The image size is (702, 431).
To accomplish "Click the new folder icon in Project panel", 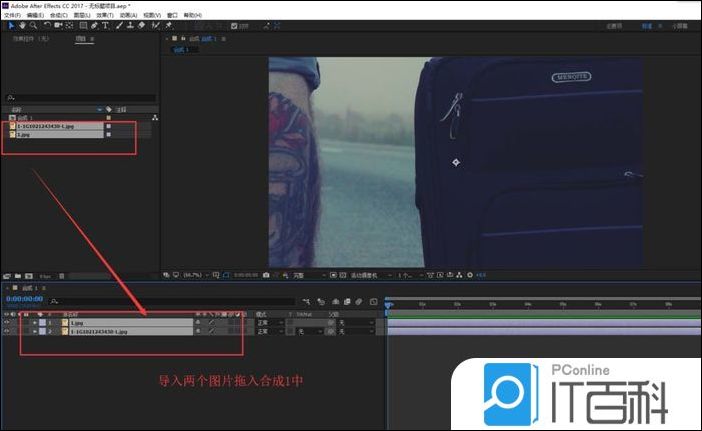I will (20, 274).
